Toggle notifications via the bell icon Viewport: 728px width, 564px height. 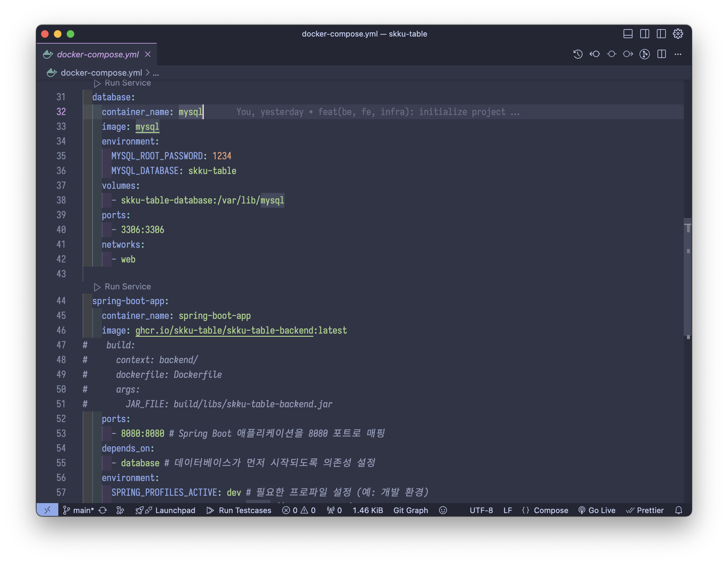(679, 510)
